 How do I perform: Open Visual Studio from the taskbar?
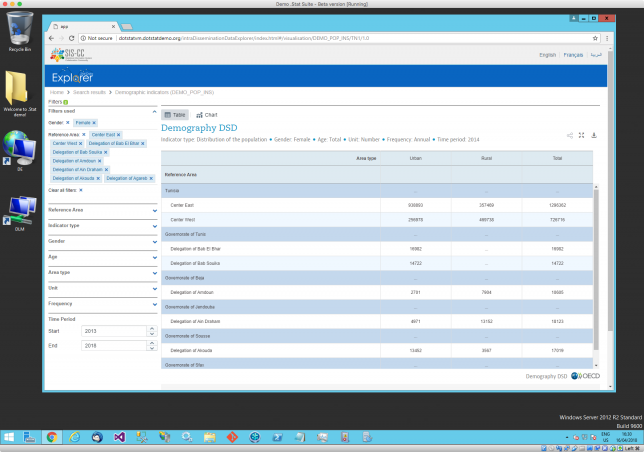pos(119,437)
